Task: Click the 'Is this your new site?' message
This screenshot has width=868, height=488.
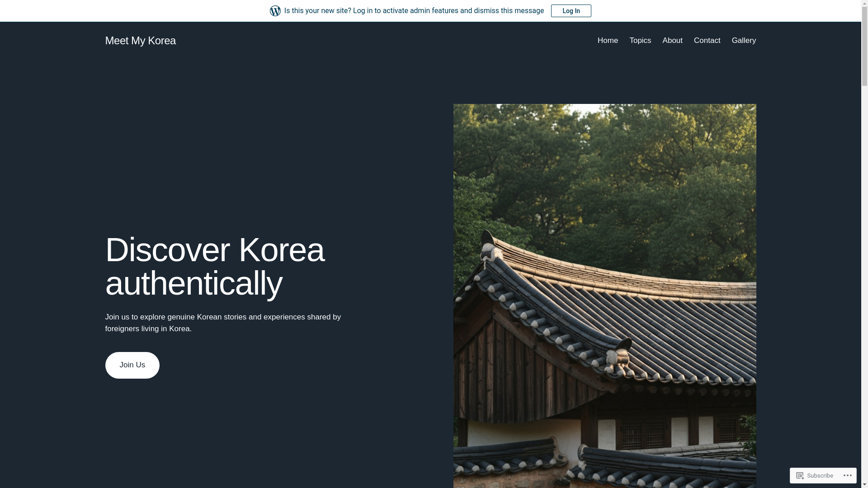Action: pos(414,11)
